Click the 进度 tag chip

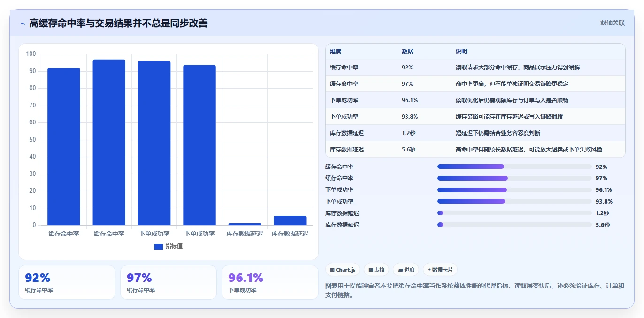pyautogui.click(x=406, y=270)
